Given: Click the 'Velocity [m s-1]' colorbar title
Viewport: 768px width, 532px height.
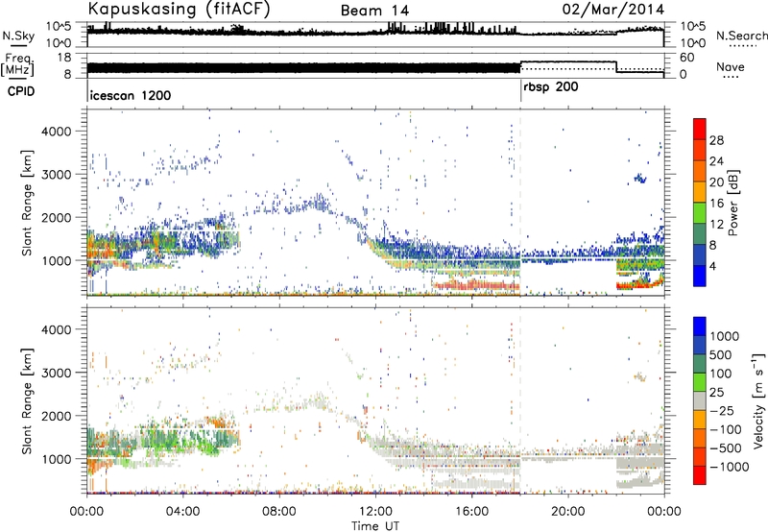Looking at the screenshot, I should coord(758,400).
